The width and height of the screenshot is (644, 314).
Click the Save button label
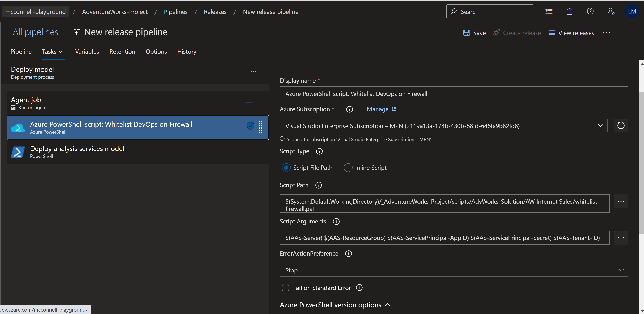479,33
